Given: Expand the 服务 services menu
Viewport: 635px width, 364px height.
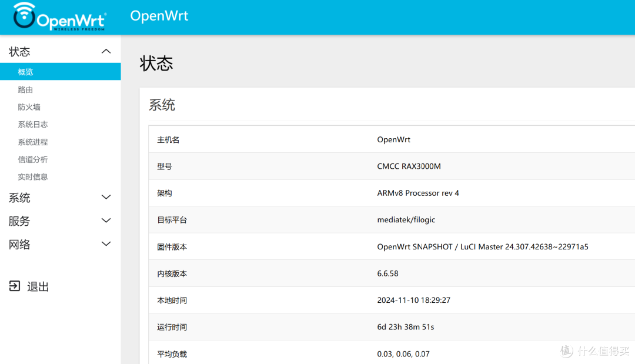Looking at the screenshot, I should point(106,221).
